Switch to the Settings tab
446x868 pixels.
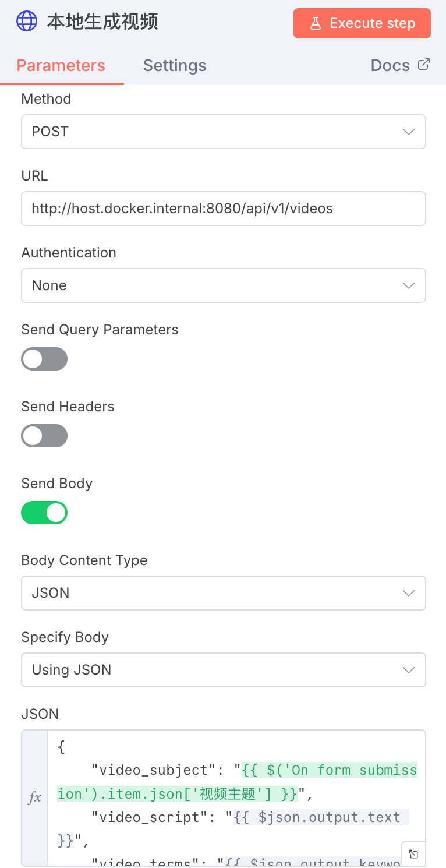[x=175, y=65]
